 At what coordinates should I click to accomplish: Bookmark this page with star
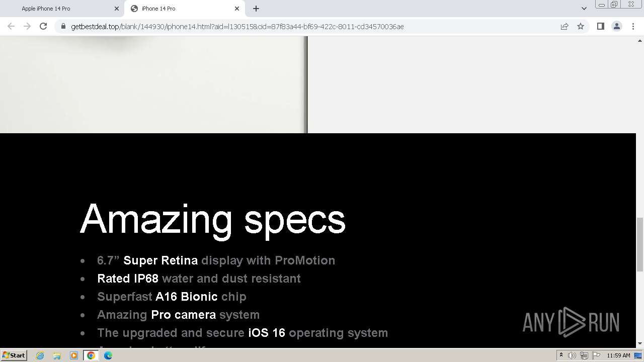[x=581, y=27]
